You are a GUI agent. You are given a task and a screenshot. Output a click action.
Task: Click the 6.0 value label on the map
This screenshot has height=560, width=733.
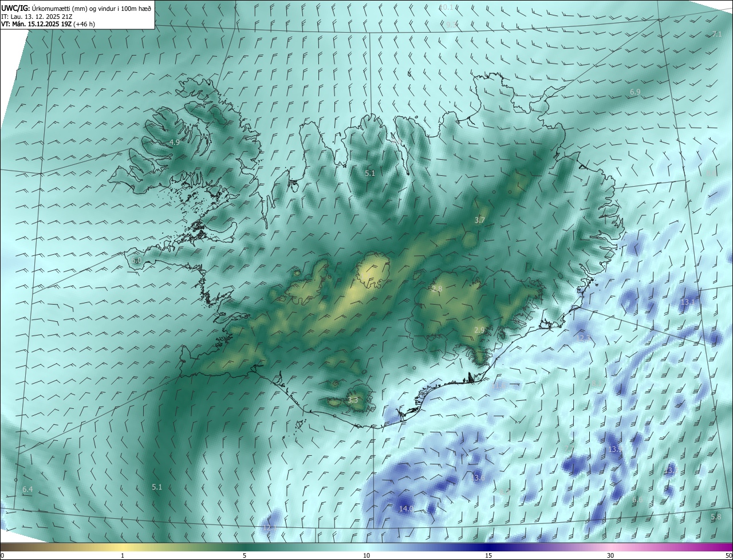point(136,261)
